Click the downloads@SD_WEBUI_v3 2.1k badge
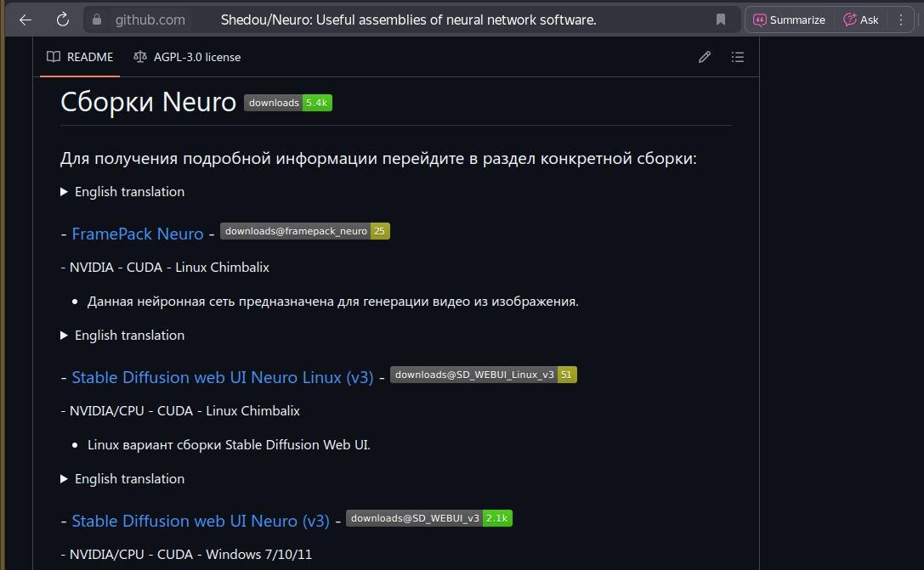Viewport: 924px width, 570px height. [429, 519]
